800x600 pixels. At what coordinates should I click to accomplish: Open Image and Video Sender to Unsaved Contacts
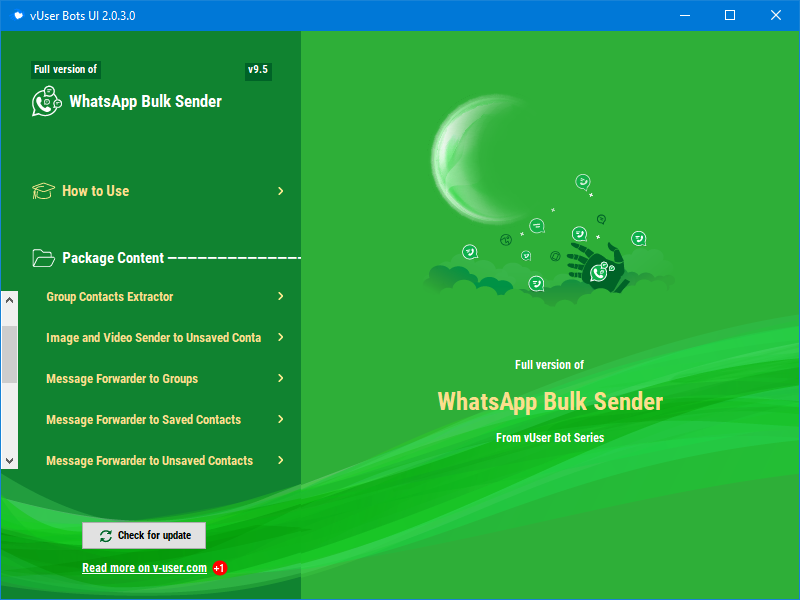click(154, 338)
